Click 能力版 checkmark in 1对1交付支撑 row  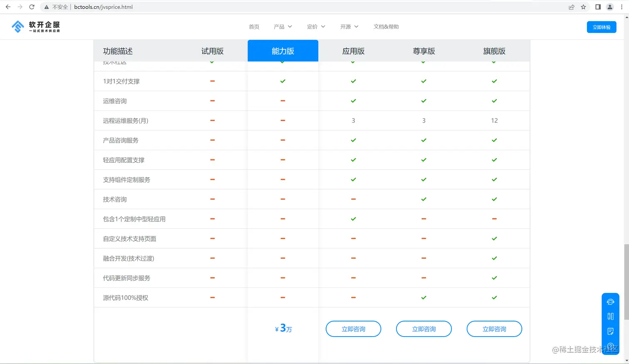pyautogui.click(x=283, y=81)
